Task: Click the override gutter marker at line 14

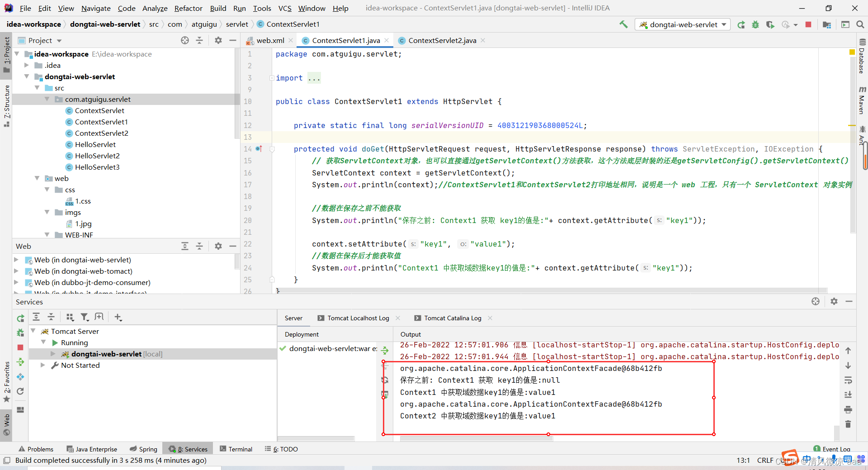Action: [x=259, y=148]
